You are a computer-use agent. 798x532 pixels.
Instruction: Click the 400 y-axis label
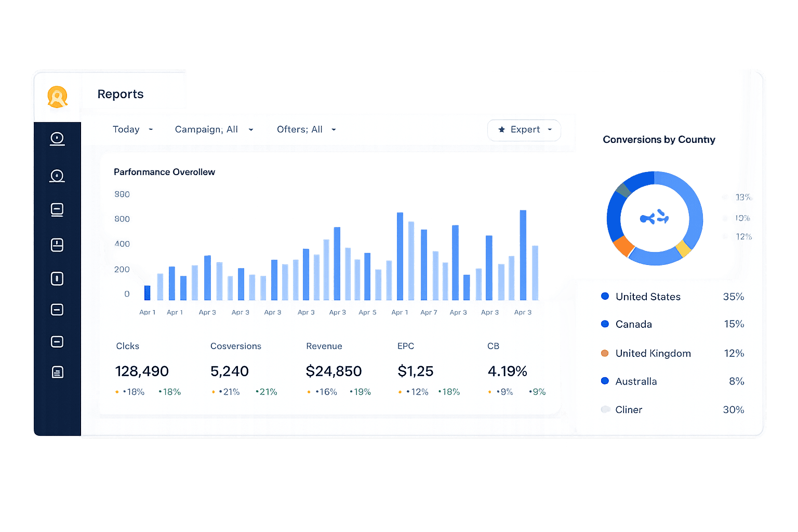tap(122, 244)
